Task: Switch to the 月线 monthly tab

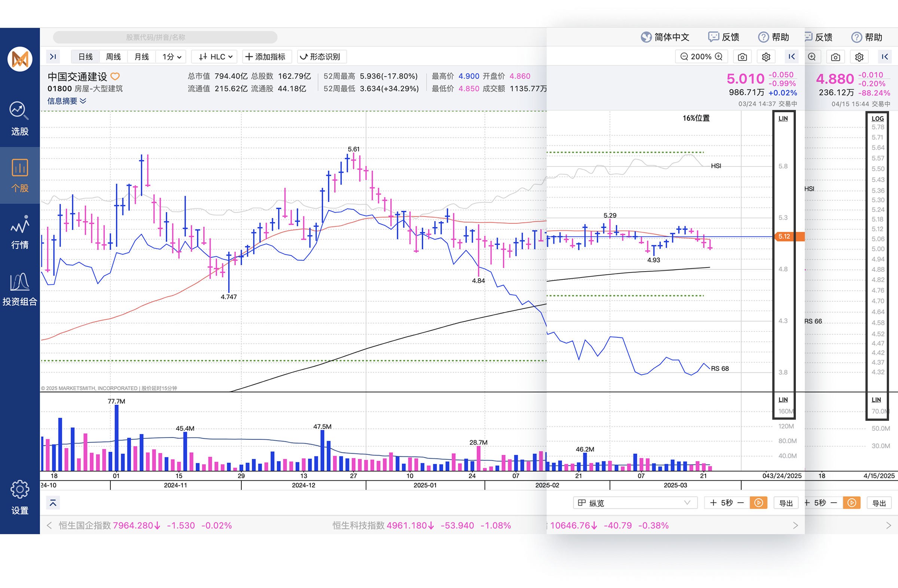Action: [141, 56]
